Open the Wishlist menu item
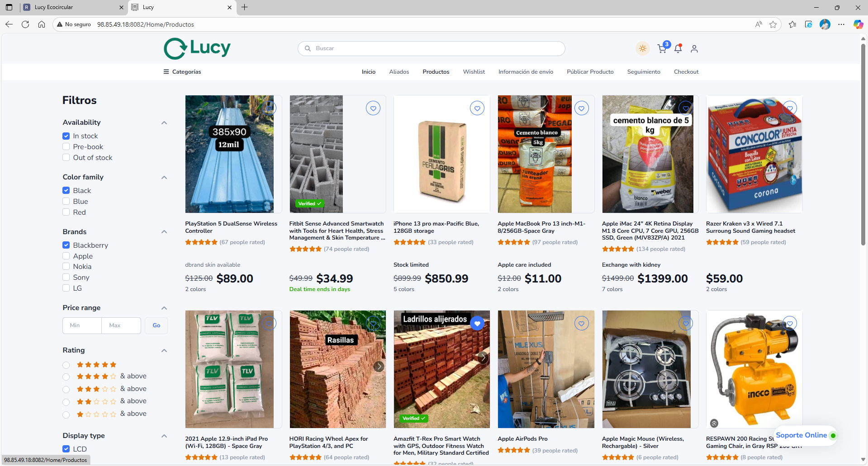Image resolution: width=868 pixels, height=466 pixels. 474,72
